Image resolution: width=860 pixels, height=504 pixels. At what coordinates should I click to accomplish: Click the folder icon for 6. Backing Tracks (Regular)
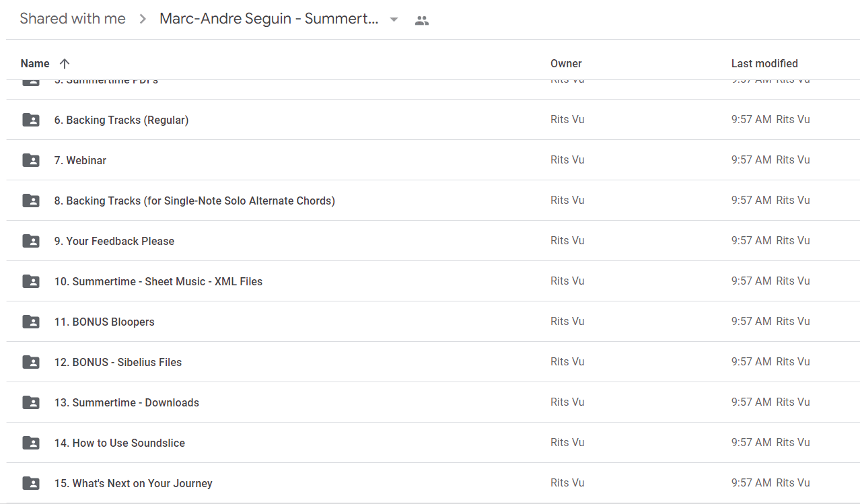click(31, 120)
